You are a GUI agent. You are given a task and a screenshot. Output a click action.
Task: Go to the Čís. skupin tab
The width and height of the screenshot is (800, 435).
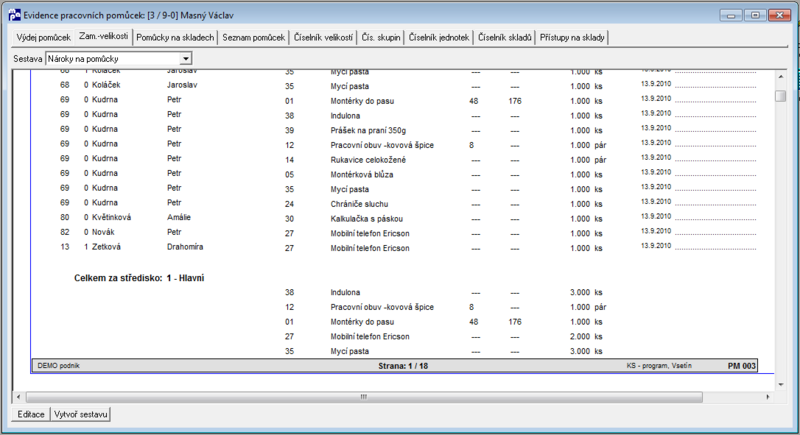coord(381,38)
